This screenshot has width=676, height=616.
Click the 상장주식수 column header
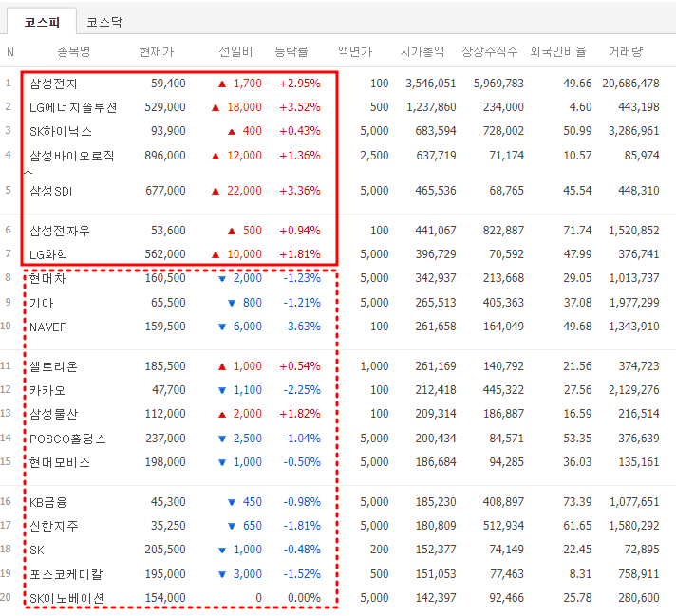(490, 51)
